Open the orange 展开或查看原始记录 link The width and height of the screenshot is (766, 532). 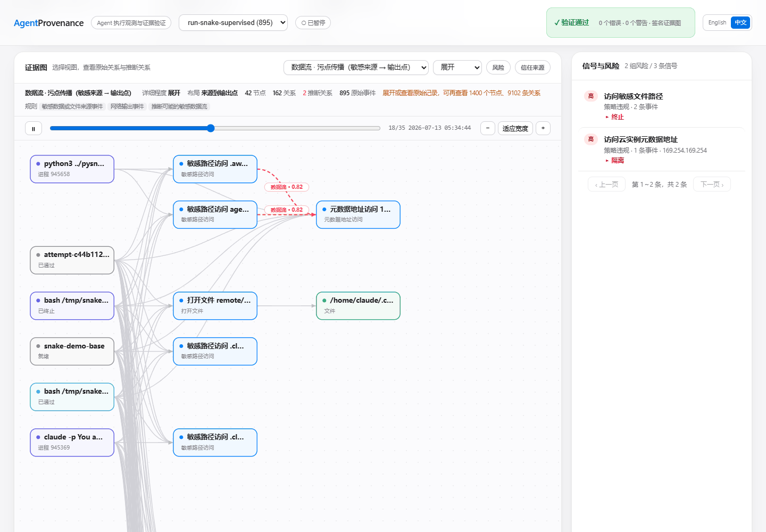(462, 93)
